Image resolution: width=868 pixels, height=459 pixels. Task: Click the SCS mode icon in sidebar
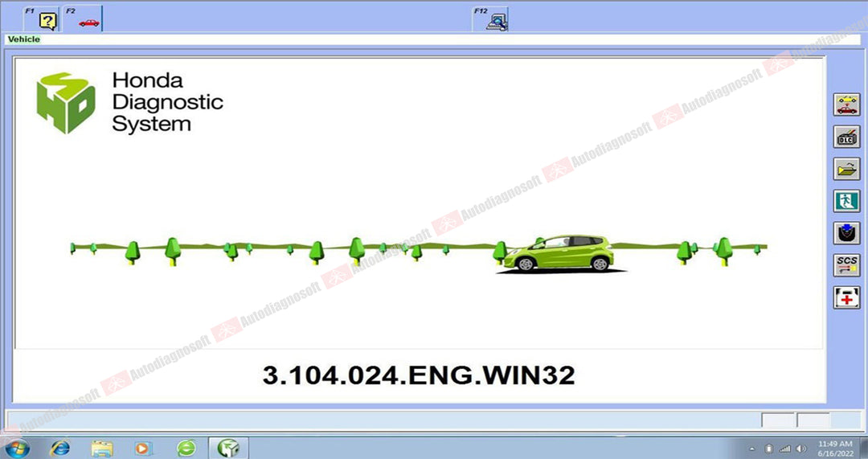coord(847,265)
